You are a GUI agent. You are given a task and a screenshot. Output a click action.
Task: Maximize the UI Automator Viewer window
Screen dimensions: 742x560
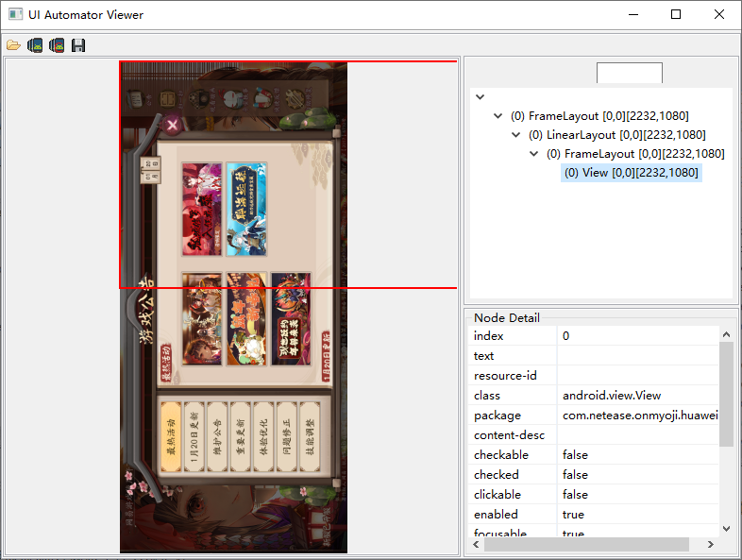[676, 14]
